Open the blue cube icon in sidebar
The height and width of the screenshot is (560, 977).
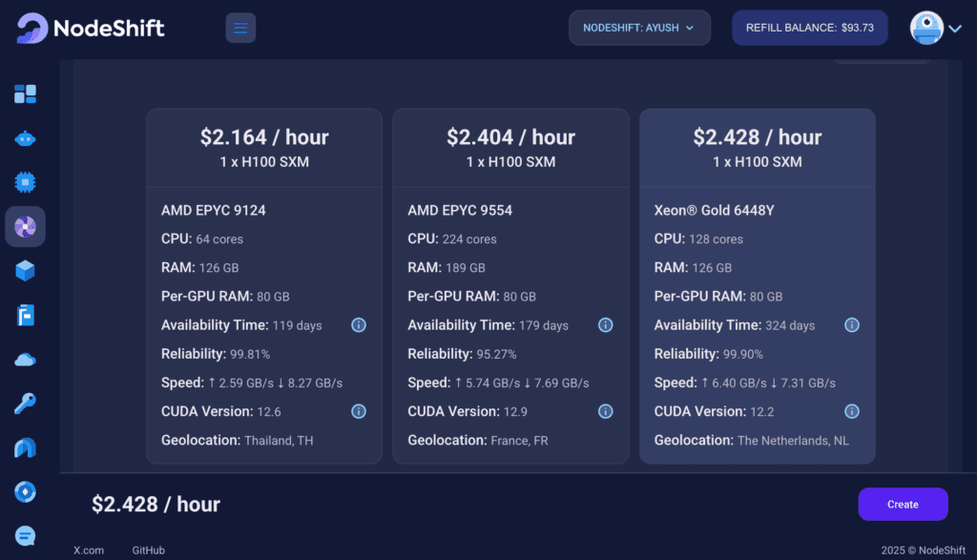click(25, 271)
